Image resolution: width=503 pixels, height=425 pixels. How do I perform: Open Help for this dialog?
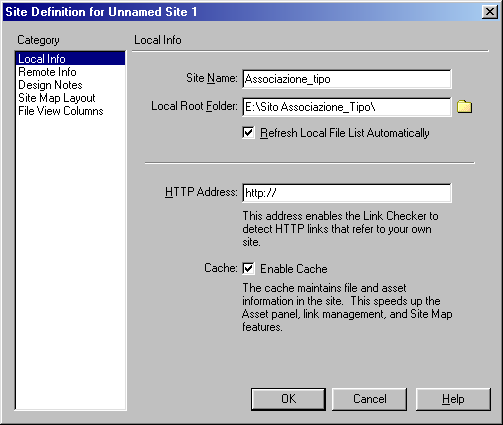click(453, 399)
